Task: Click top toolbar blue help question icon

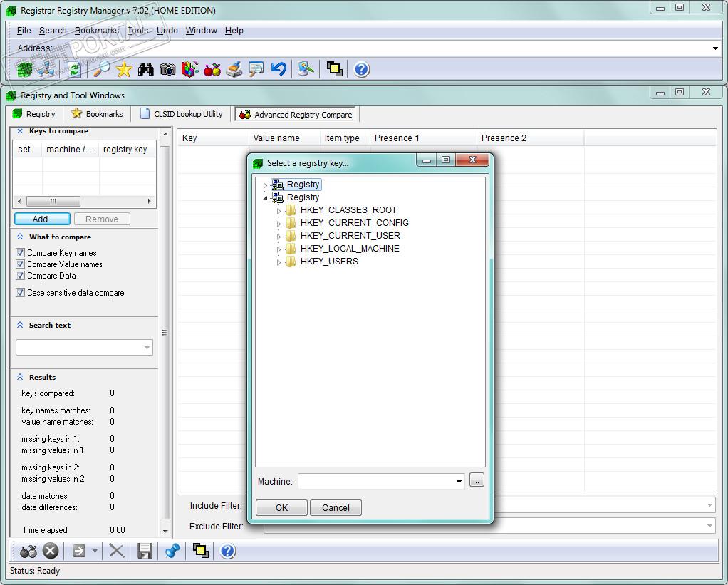Action: pos(362,70)
